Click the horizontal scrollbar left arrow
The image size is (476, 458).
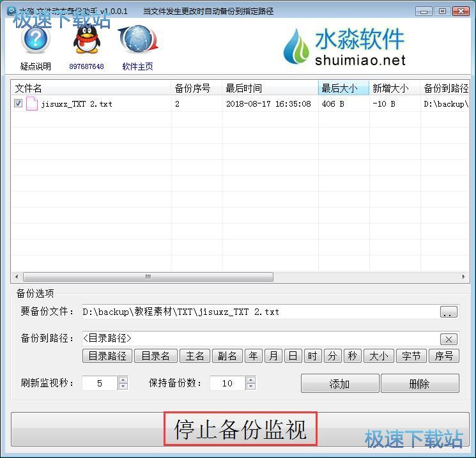[x=17, y=277]
